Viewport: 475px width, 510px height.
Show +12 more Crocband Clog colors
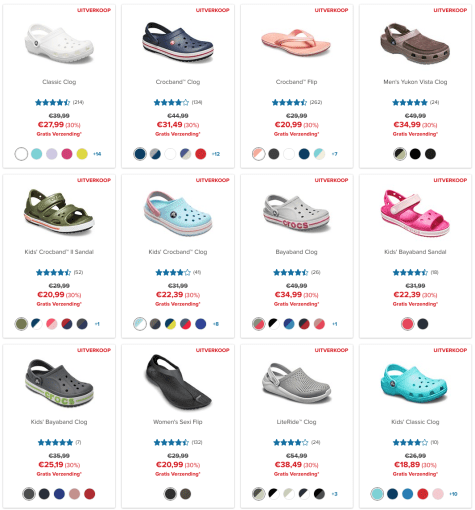(x=216, y=154)
